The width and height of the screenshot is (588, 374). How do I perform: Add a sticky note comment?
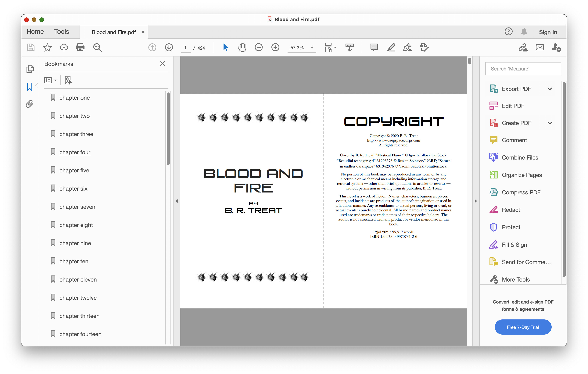point(374,47)
